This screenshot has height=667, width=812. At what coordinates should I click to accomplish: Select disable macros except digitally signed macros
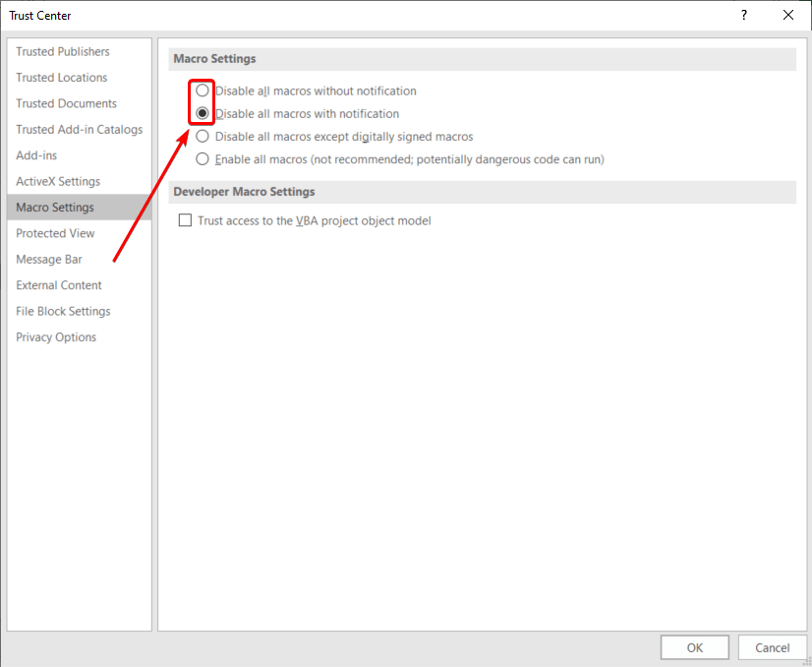tap(202, 136)
